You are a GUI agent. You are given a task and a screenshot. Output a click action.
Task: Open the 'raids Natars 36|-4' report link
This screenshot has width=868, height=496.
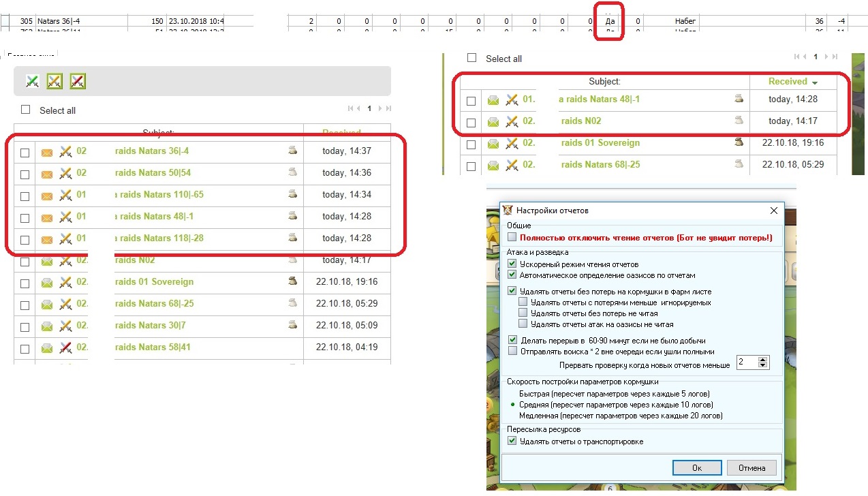[152, 151]
